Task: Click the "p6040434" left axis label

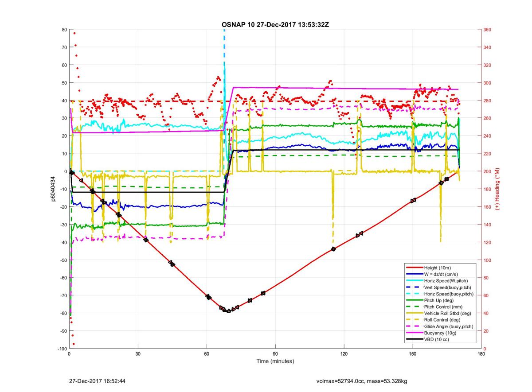Action: pyautogui.click(x=53, y=189)
